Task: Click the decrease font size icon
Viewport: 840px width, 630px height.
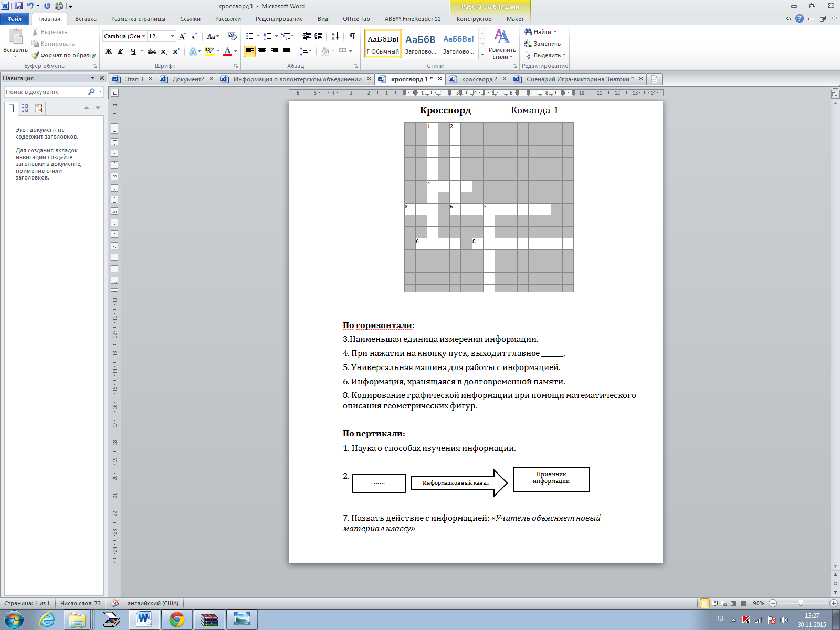Action: coord(194,36)
